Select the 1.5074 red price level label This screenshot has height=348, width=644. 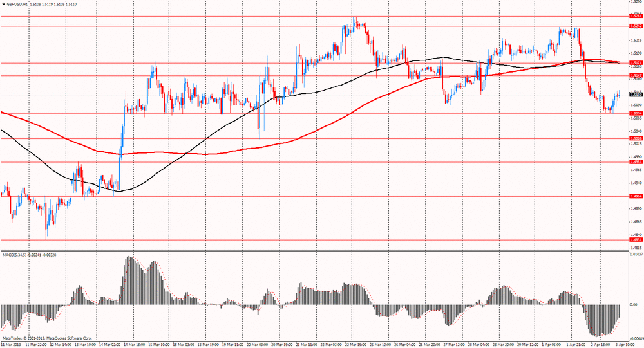636,114
